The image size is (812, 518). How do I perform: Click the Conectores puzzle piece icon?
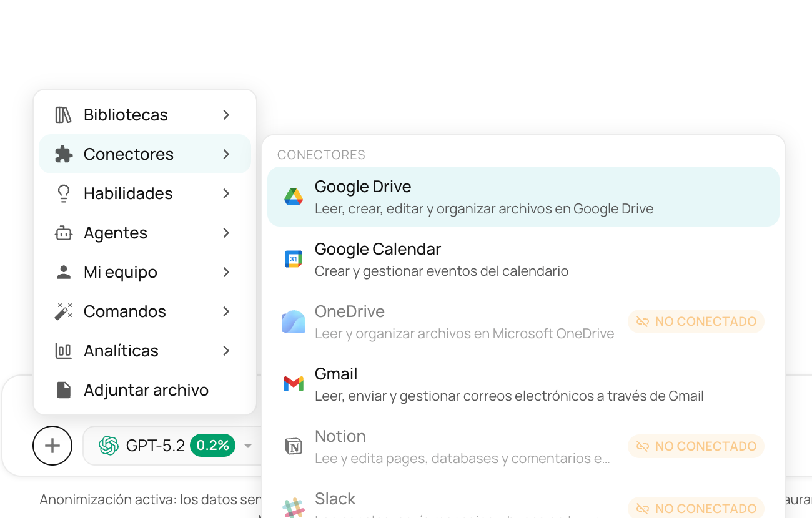(x=63, y=154)
